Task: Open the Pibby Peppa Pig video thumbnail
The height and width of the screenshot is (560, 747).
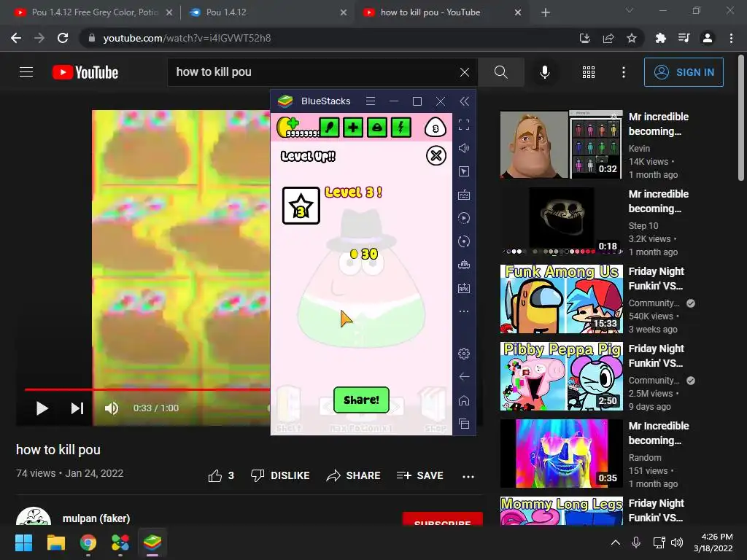Action: click(x=561, y=376)
